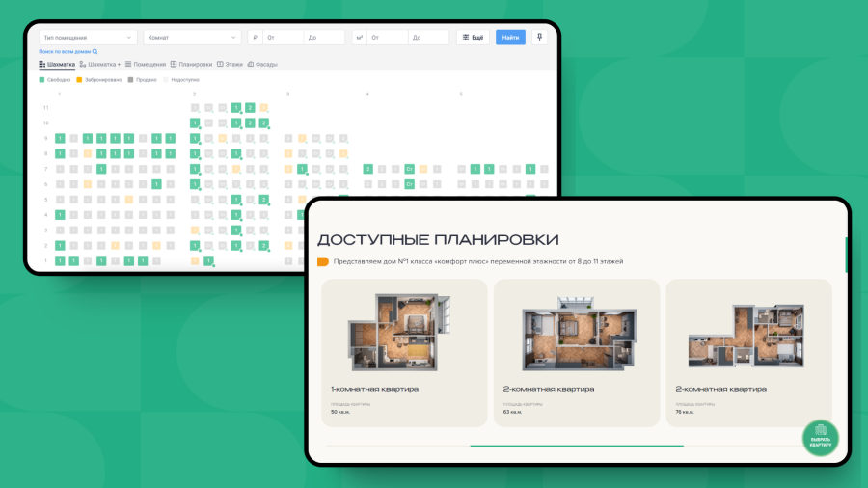The height and width of the screenshot is (488, 868).
Task: Click the green Свободно legend swatch
Action: [x=41, y=80]
